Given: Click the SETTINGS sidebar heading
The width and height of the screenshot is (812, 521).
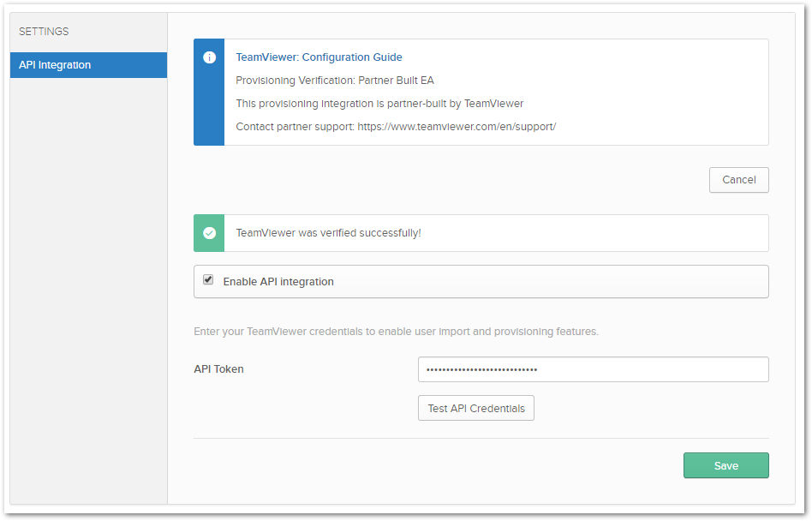Looking at the screenshot, I should [44, 31].
